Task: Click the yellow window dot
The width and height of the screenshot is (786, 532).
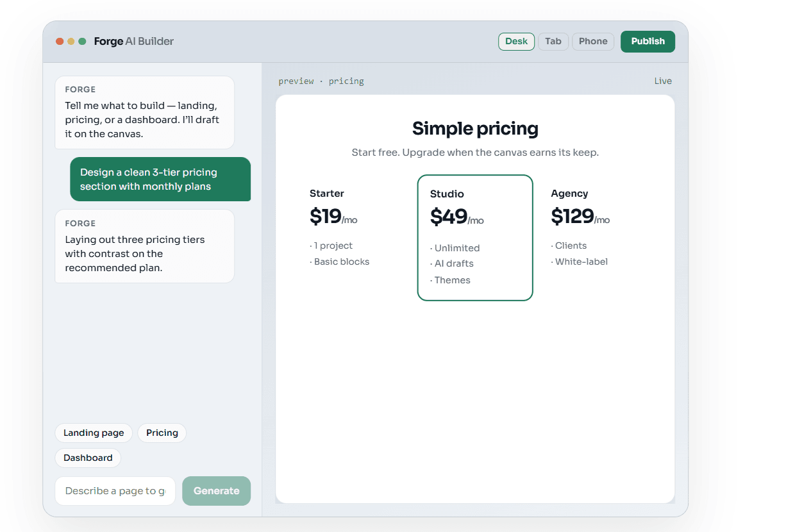Action: [71, 42]
